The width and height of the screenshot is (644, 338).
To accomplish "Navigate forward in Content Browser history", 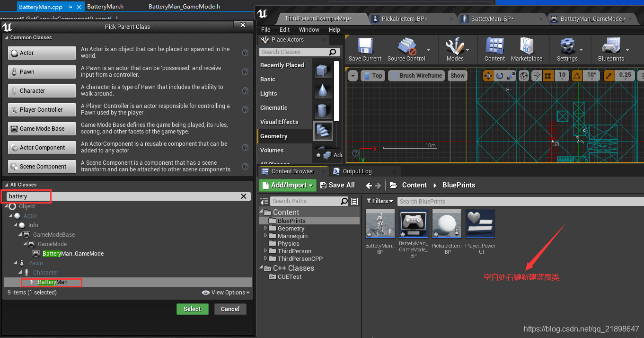I will [x=379, y=186].
